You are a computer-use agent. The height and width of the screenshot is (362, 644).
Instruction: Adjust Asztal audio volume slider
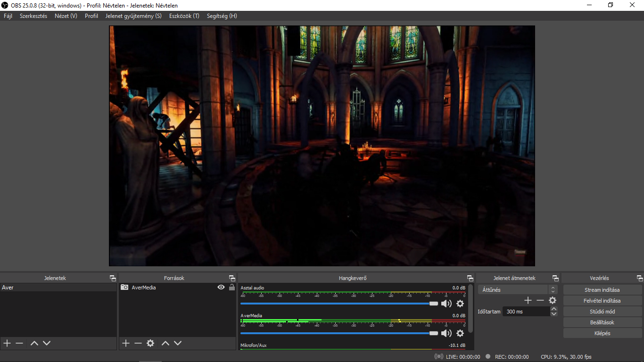point(339,304)
